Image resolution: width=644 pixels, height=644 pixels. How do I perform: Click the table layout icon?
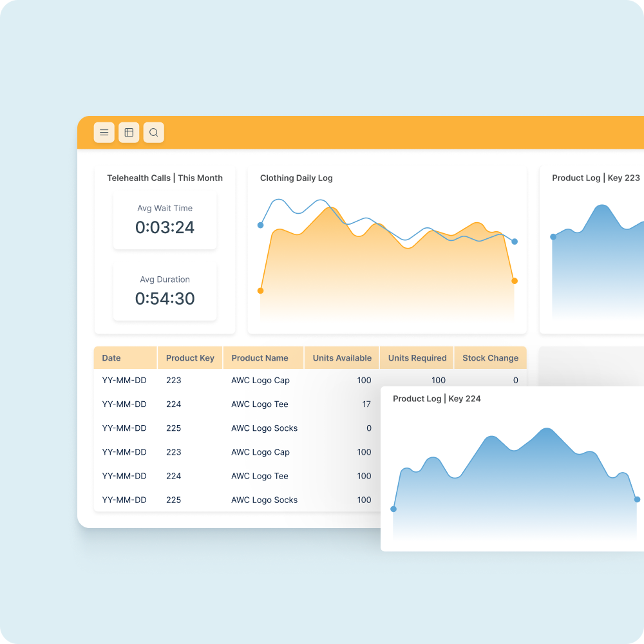click(129, 132)
